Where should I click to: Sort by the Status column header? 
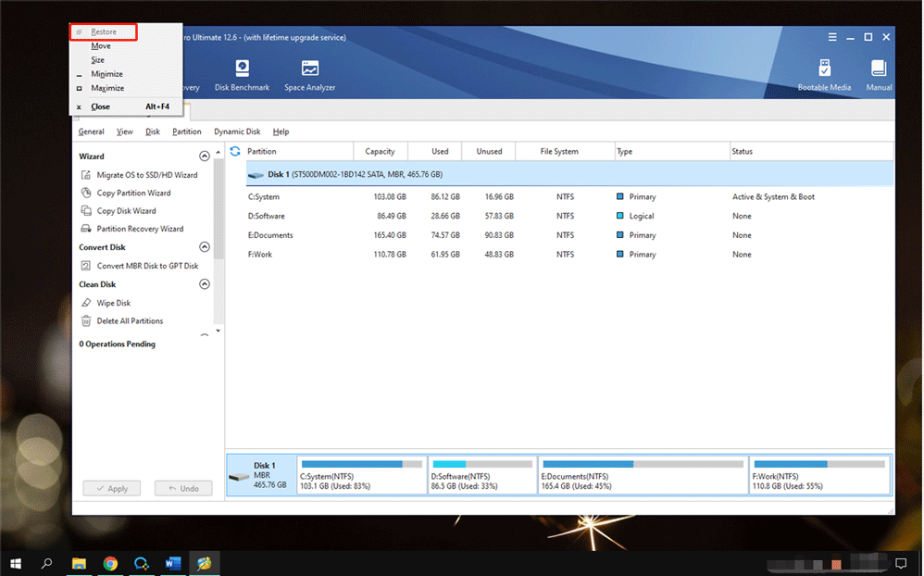(811, 152)
